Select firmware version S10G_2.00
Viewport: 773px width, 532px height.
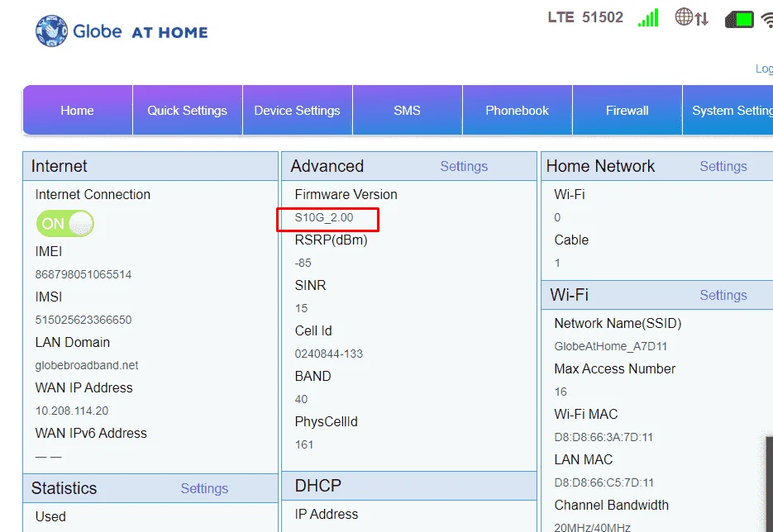pyautogui.click(x=324, y=218)
